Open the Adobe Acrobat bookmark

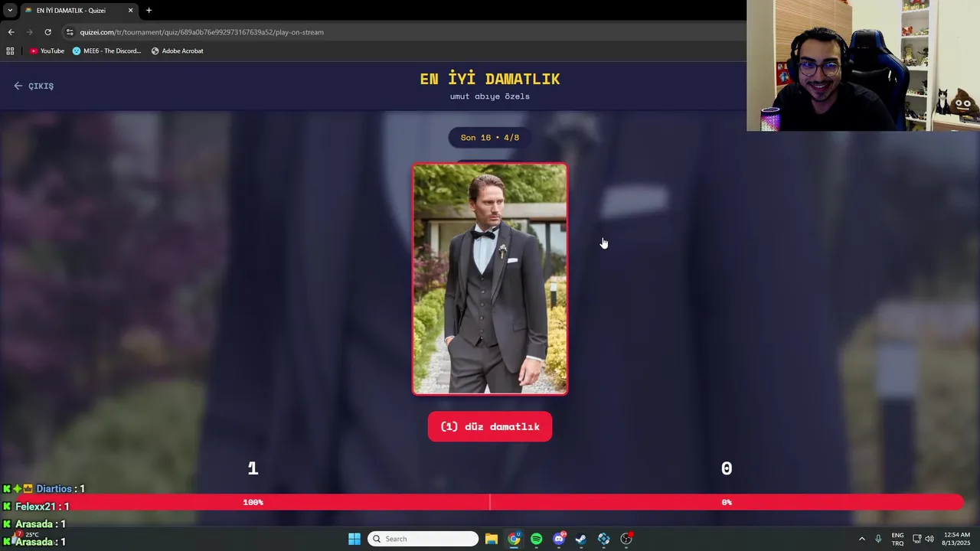tap(177, 51)
